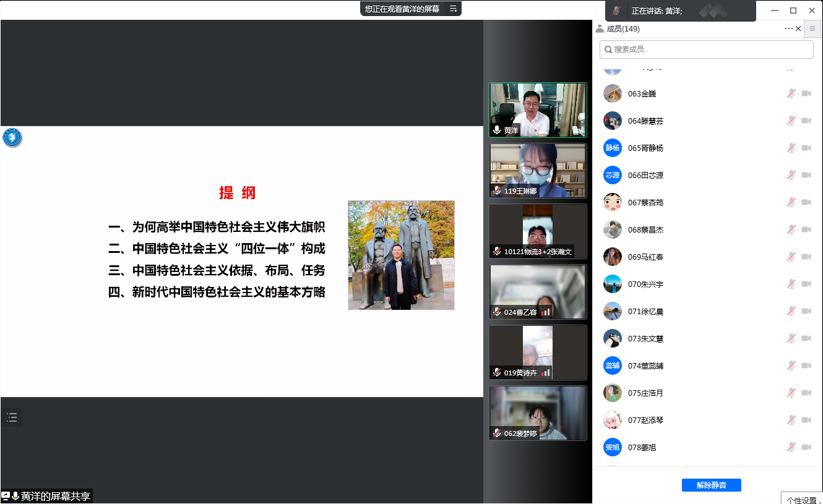Toggle microphone mute for 067蔡杏筠
Viewport: 823px width, 504px height.
(x=791, y=202)
